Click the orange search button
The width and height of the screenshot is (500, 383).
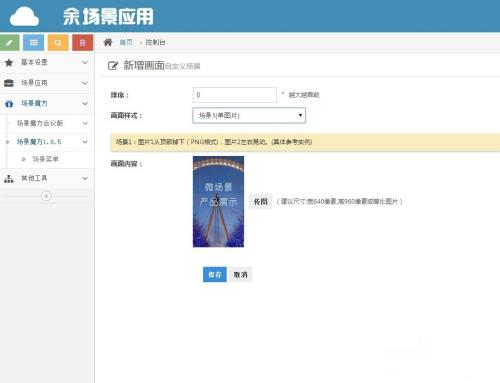58,42
